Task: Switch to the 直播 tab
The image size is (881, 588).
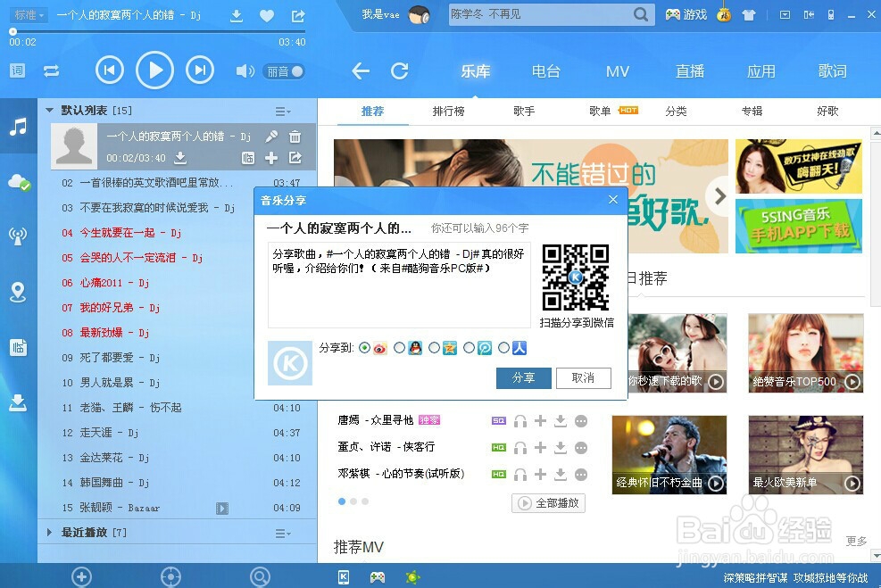Action: click(x=690, y=71)
